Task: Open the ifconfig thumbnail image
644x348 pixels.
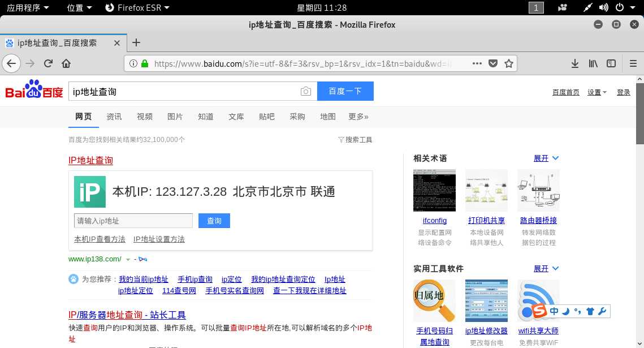Action: pos(435,190)
